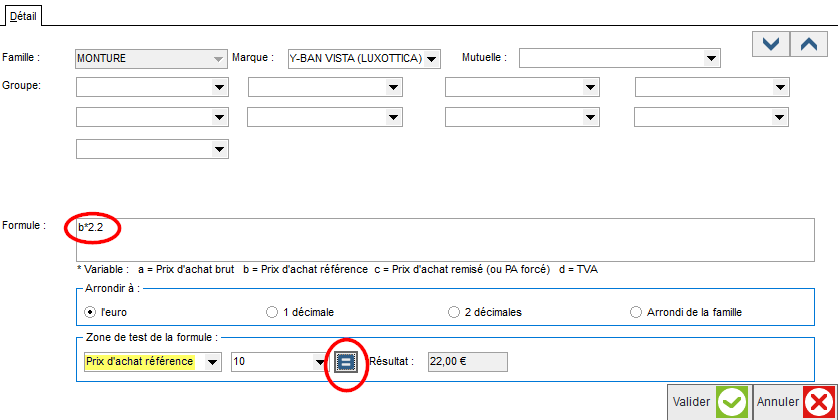Open the first Groupe dropdown
This screenshot has height=420, width=838.
coord(152,87)
